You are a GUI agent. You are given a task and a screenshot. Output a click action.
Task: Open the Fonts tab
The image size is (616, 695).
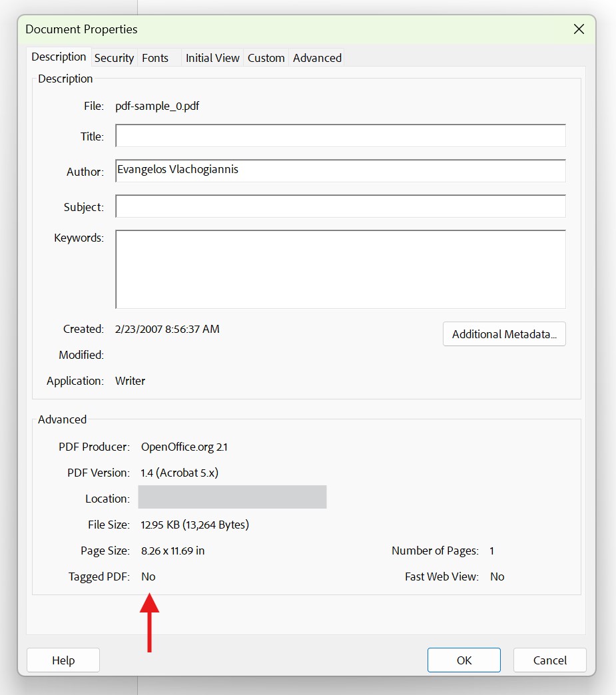154,58
